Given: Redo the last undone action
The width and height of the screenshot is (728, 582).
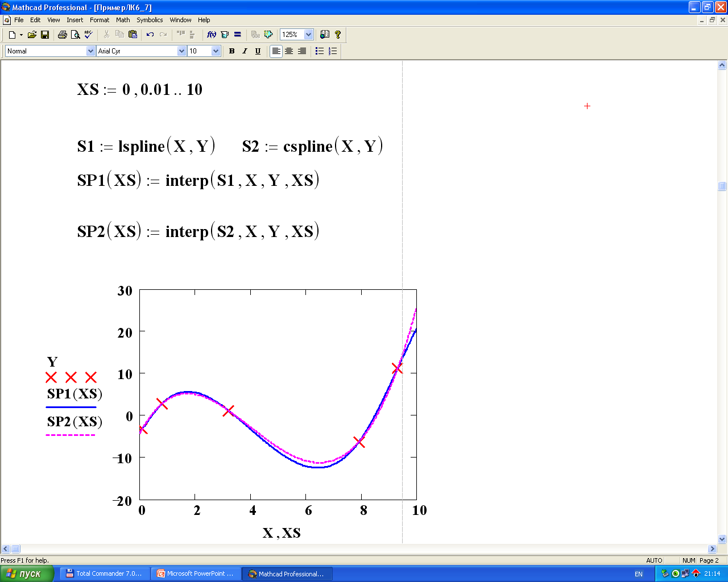Looking at the screenshot, I should [163, 35].
